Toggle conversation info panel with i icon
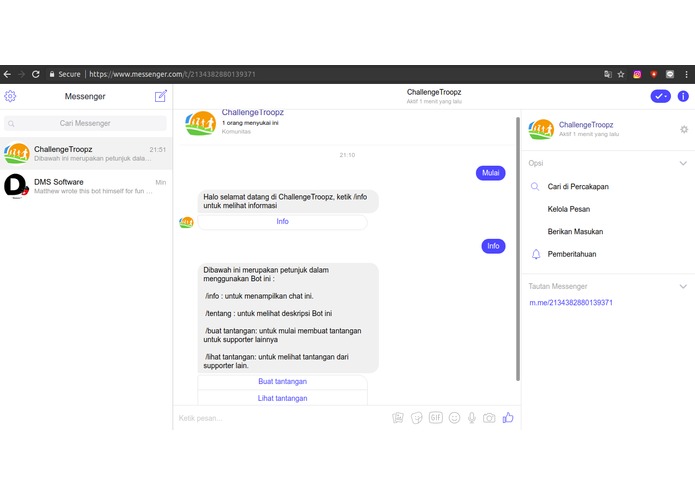The image size is (695, 494). tap(683, 96)
